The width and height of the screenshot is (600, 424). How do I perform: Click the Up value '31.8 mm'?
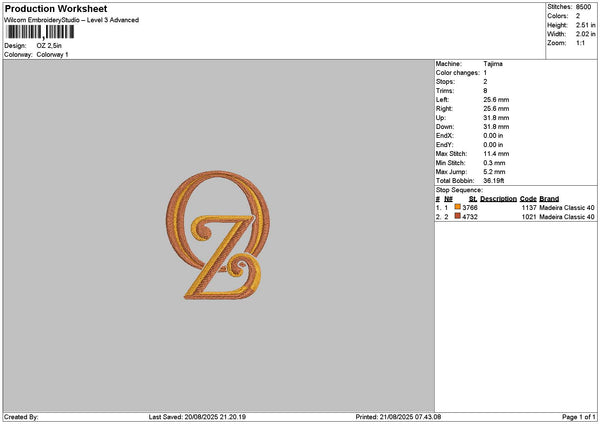(x=496, y=118)
